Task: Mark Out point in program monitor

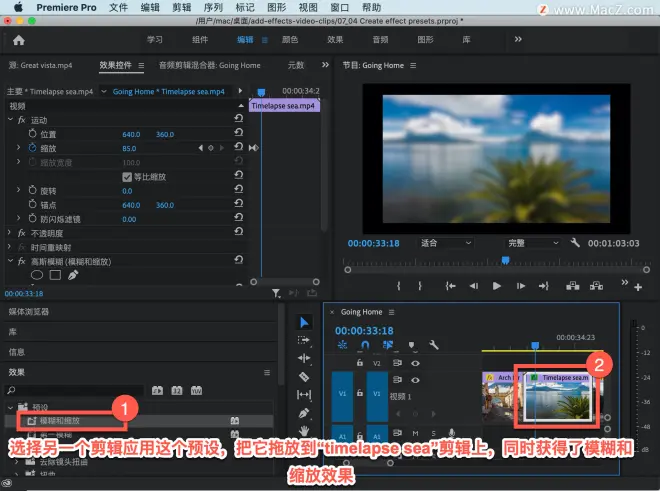Action: 420,286
